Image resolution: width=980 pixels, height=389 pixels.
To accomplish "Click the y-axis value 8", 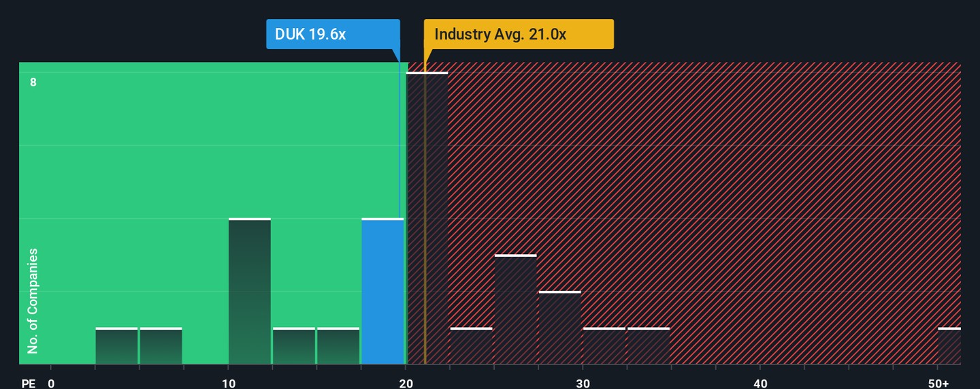I will [33, 82].
